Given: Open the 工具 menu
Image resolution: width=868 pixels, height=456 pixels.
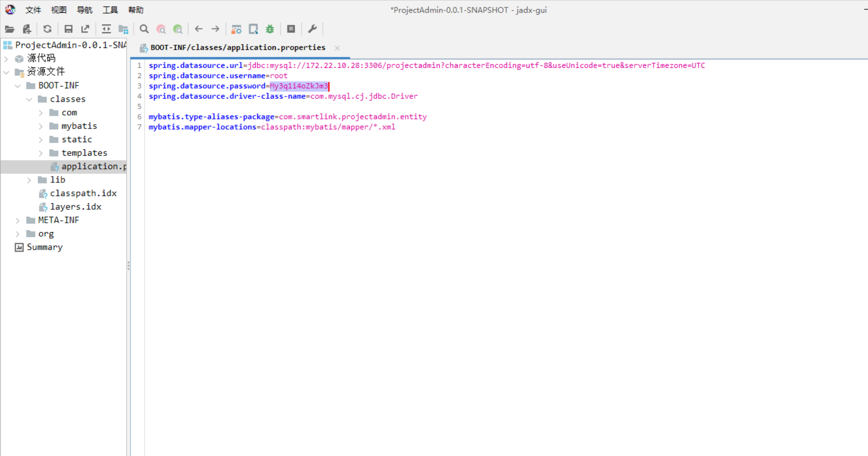Looking at the screenshot, I should coord(110,10).
